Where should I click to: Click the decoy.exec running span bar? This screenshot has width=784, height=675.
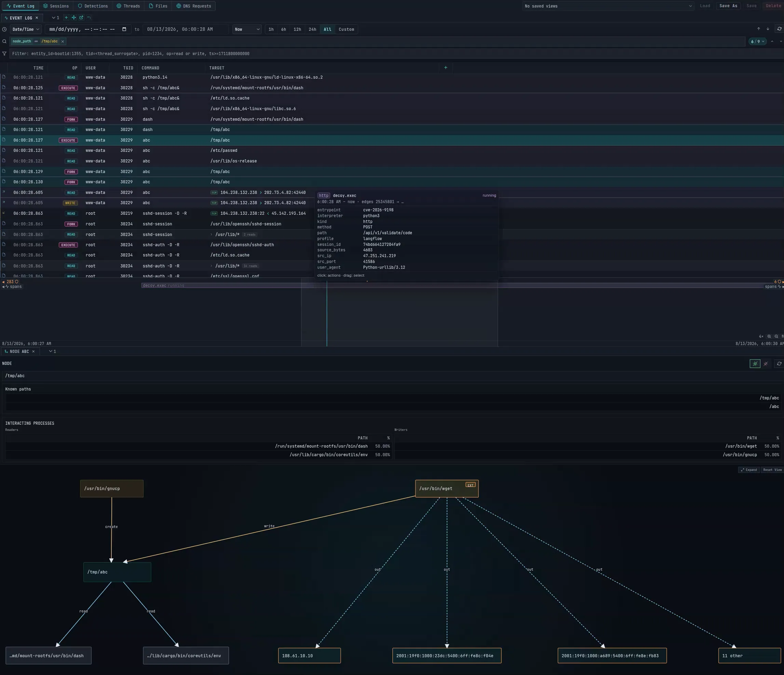point(452,286)
